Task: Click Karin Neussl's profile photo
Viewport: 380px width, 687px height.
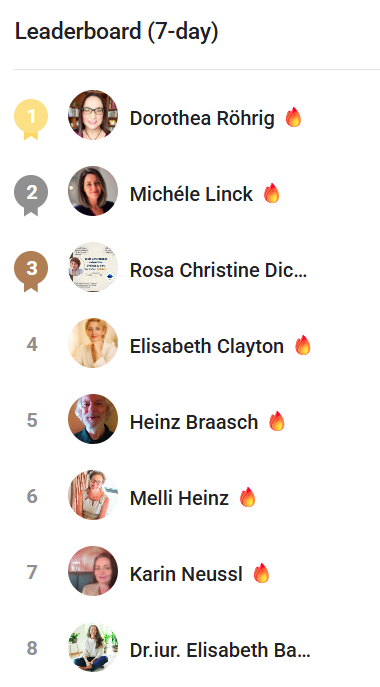Action: click(93, 571)
